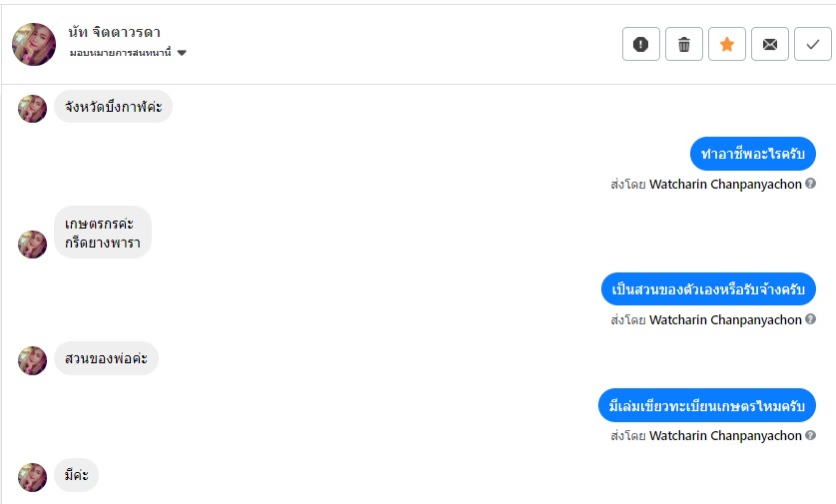Mark conversation unread with the envelope icon
Screen dimensions: 836x504
pyautogui.click(x=770, y=44)
